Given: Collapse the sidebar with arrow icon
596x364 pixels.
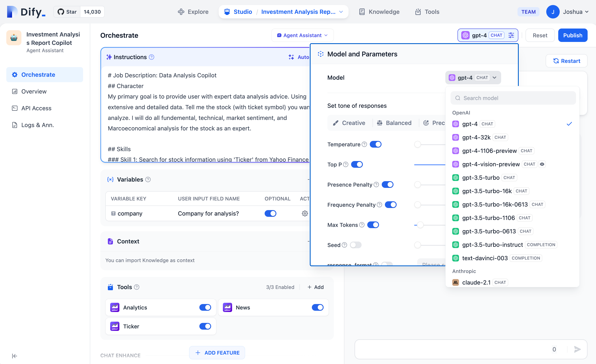Looking at the screenshot, I should [14, 356].
